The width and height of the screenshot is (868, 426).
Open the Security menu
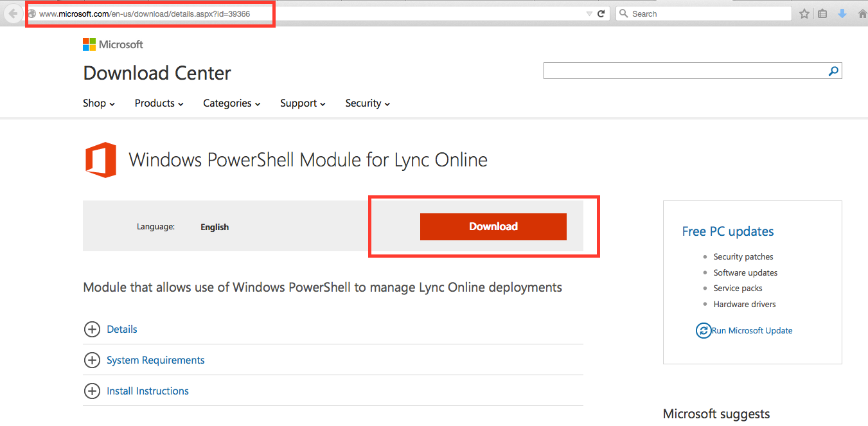(x=368, y=103)
